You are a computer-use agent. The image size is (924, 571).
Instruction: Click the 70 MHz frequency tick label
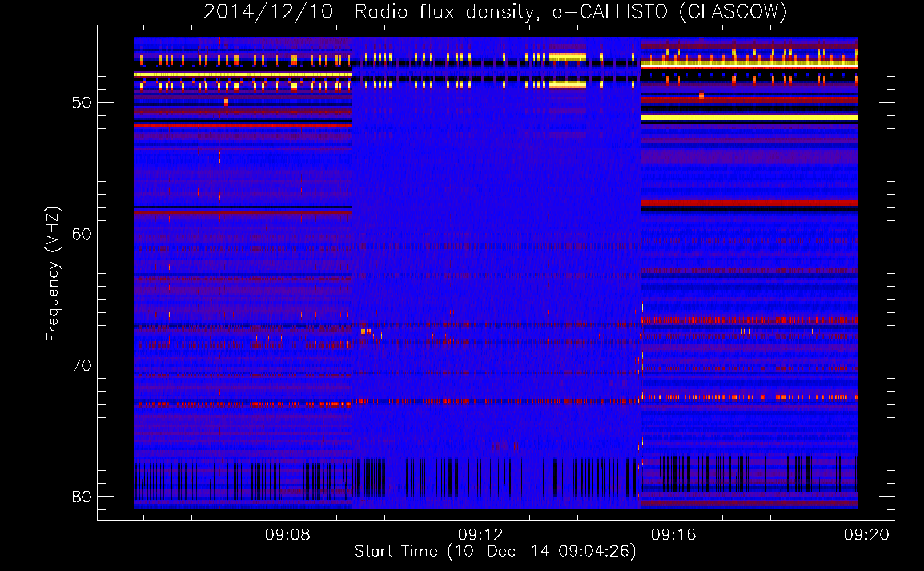click(82, 365)
